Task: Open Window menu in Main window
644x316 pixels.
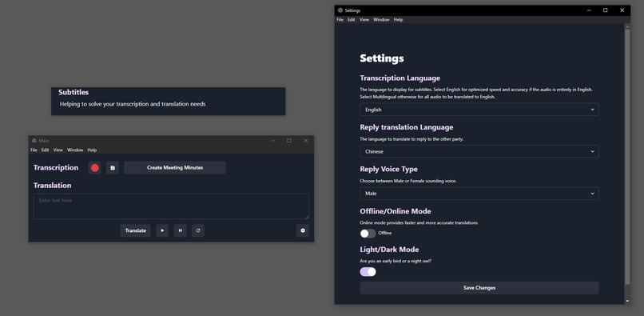Action: pos(75,150)
